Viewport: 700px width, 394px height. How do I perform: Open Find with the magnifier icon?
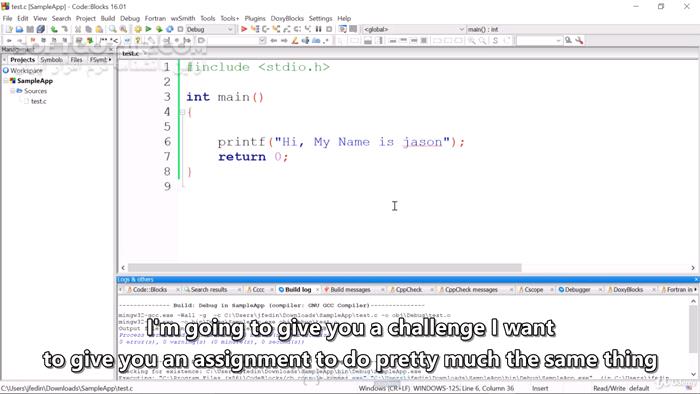(x=112, y=29)
